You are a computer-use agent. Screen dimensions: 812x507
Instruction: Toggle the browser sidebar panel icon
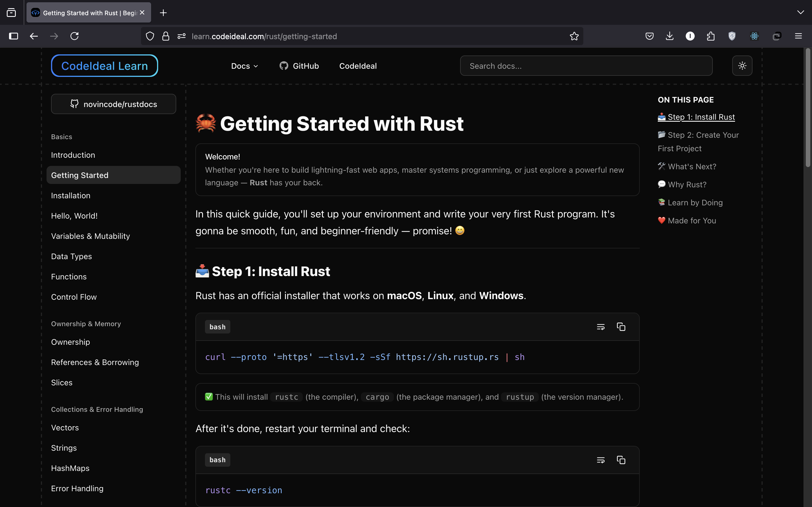click(14, 36)
